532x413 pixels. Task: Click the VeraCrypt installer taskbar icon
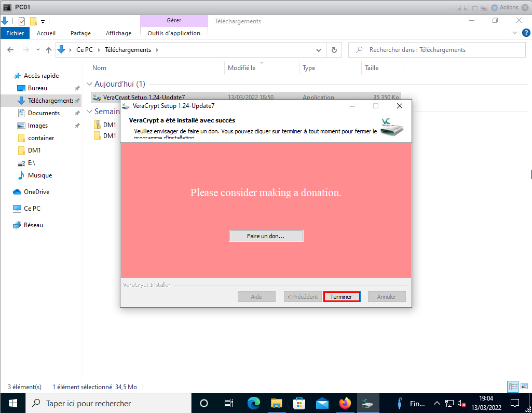[367, 403]
